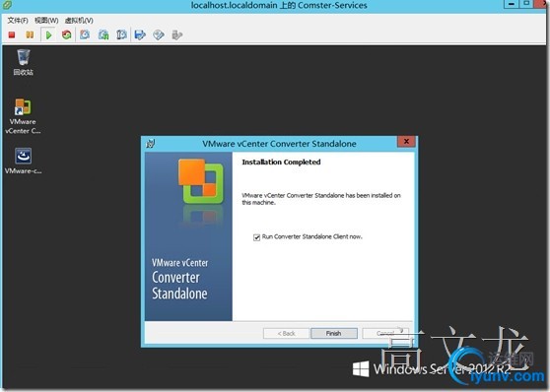
Task: Maximize the Comster-Services console window
Action: [x=526, y=4]
